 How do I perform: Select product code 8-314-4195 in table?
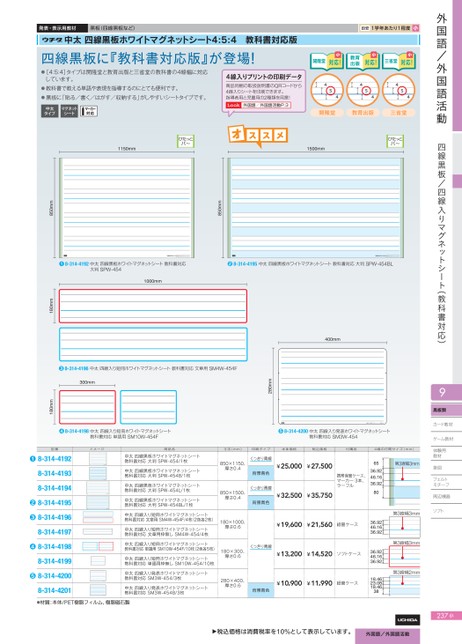click(x=55, y=503)
